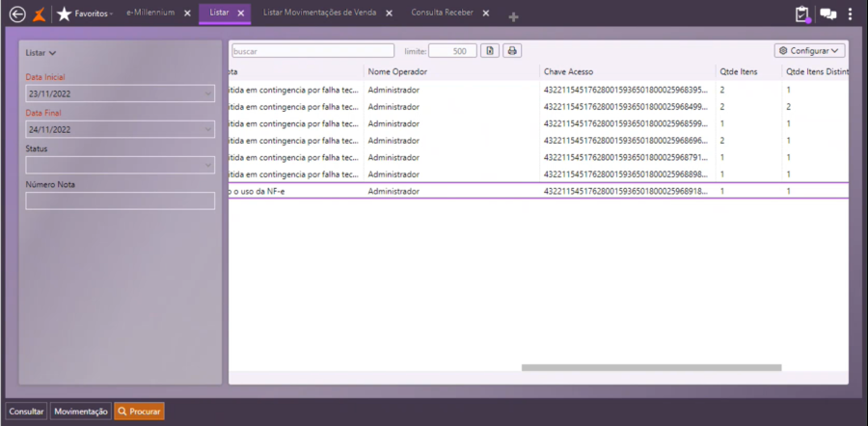The width and height of the screenshot is (868, 426).
Task: Click the Movimentação button
Action: click(81, 411)
